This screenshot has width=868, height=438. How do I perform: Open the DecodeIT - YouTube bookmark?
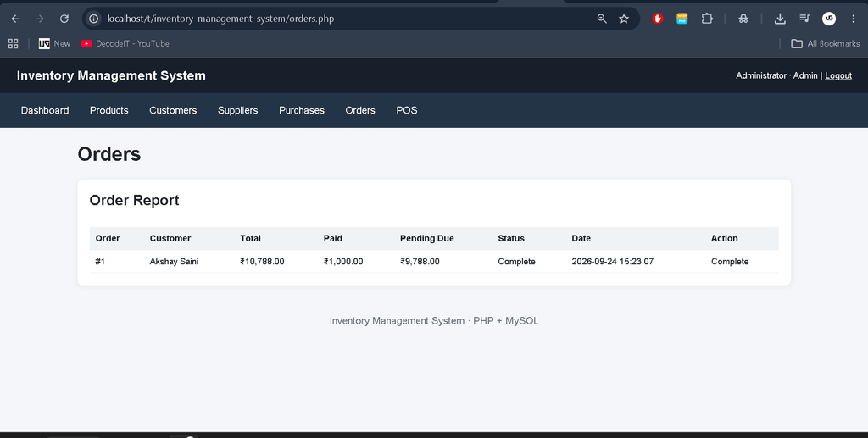[x=125, y=44]
